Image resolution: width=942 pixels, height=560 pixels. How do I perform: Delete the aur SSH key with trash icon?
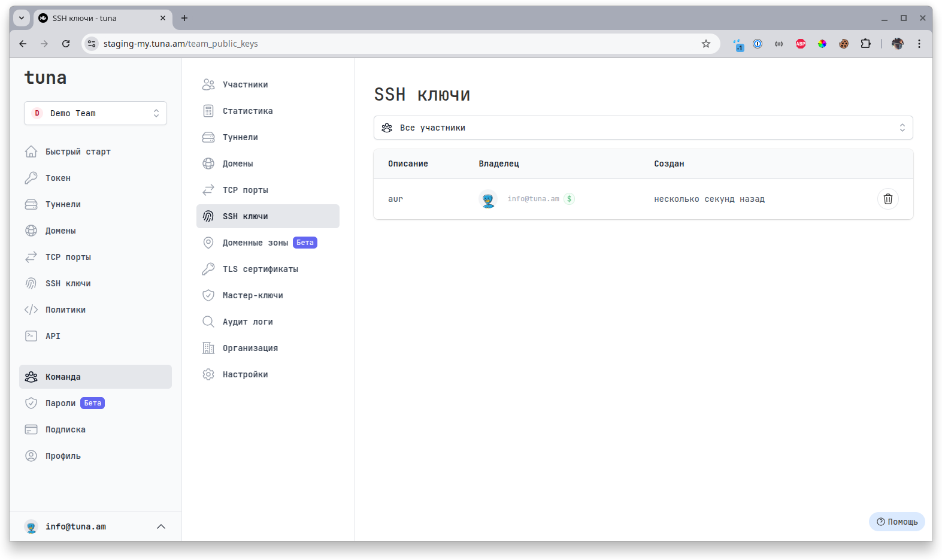click(888, 199)
